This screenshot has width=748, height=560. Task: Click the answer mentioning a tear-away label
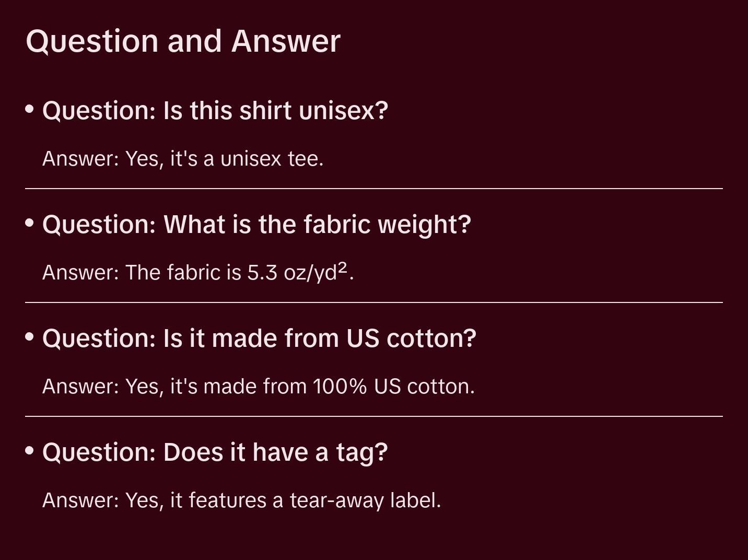(241, 500)
